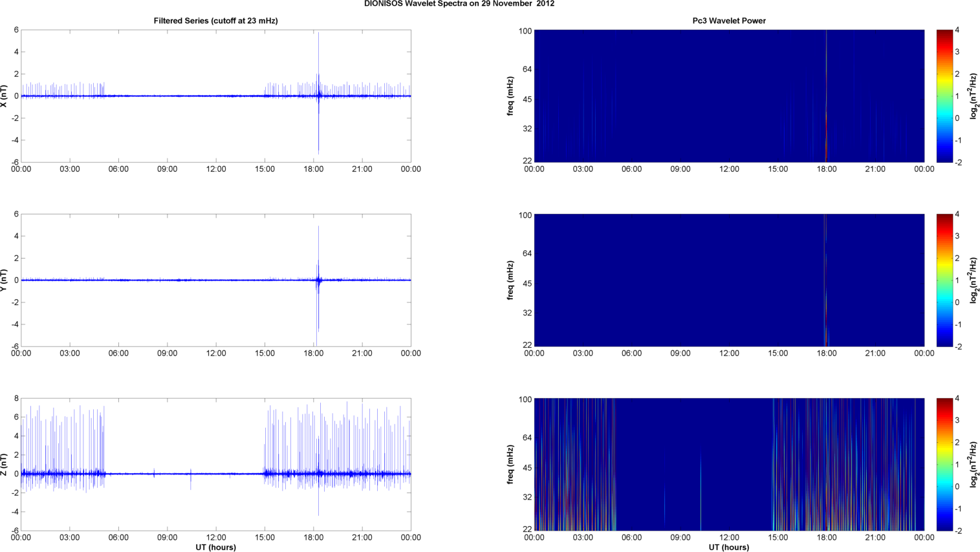Click the '21:00' tick under Z time series

pyautogui.click(x=362, y=538)
